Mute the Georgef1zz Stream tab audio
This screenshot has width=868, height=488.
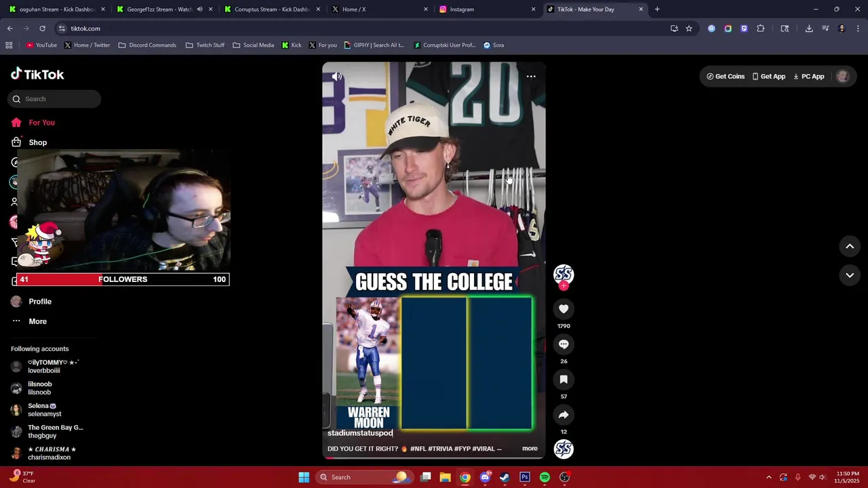click(199, 9)
